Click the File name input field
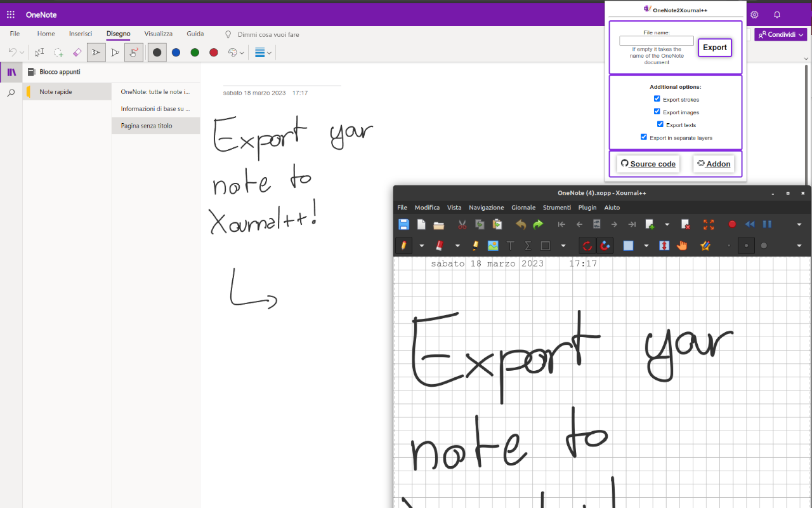The image size is (812, 508). 657,41
